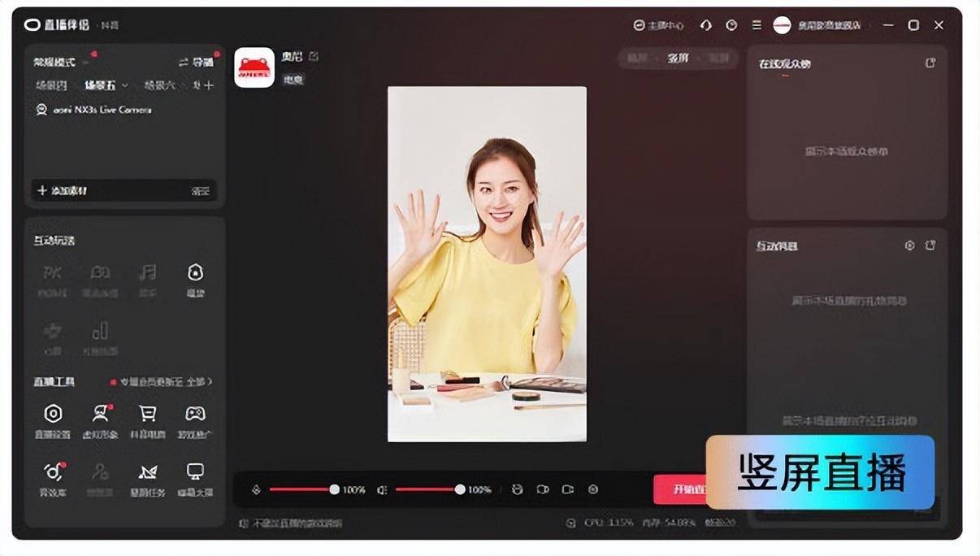
Task: Open the 虚拟形象 virtual avatar tool
Action: pos(100,419)
